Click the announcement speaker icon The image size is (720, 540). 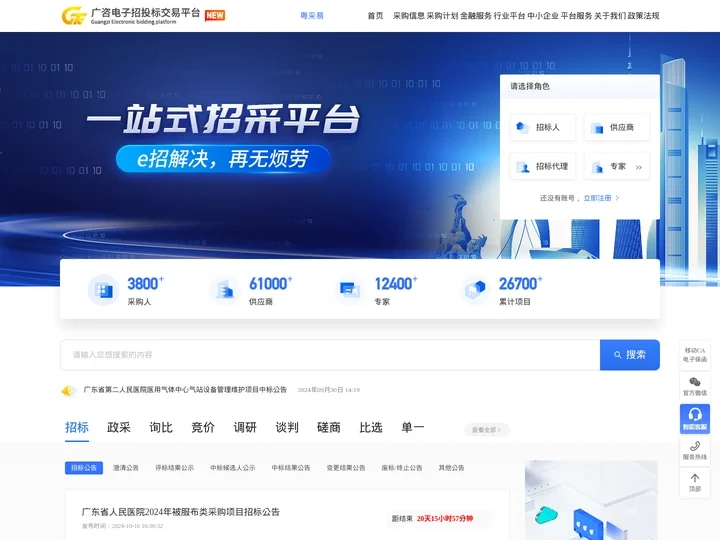coord(68,390)
